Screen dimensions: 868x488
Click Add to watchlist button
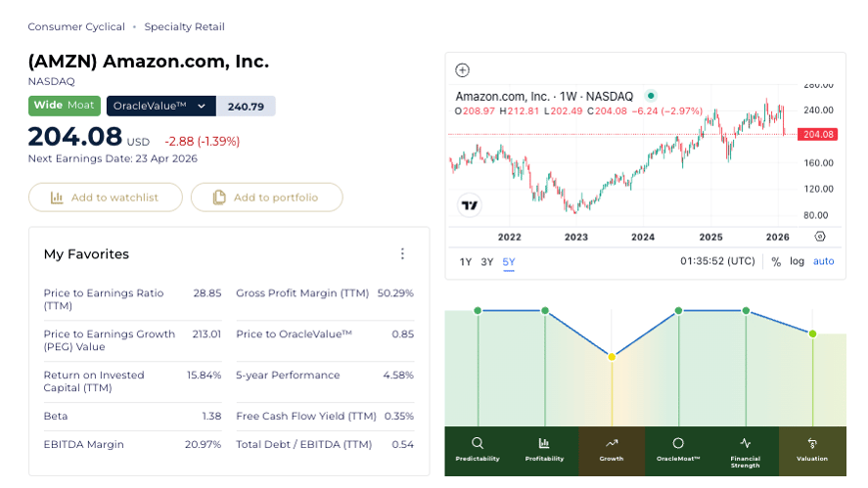click(x=106, y=198)
